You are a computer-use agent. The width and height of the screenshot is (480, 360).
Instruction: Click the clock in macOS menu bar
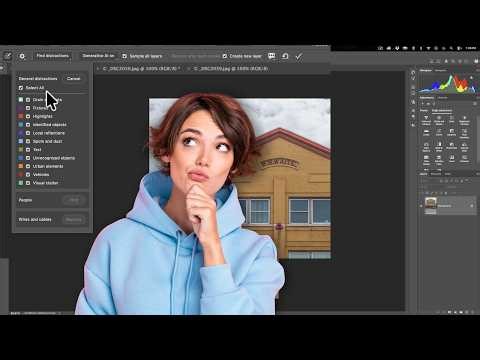coord(471,48)
